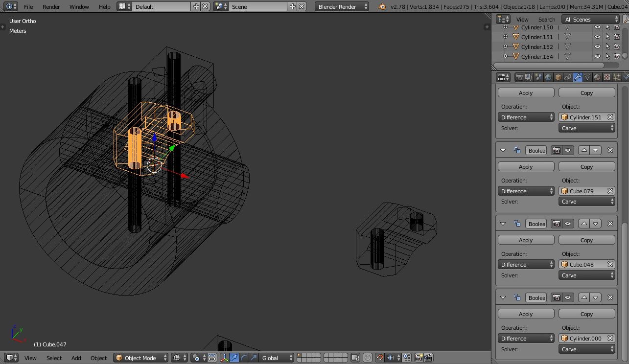Toggle manipulate center points icon

[212, 358]
